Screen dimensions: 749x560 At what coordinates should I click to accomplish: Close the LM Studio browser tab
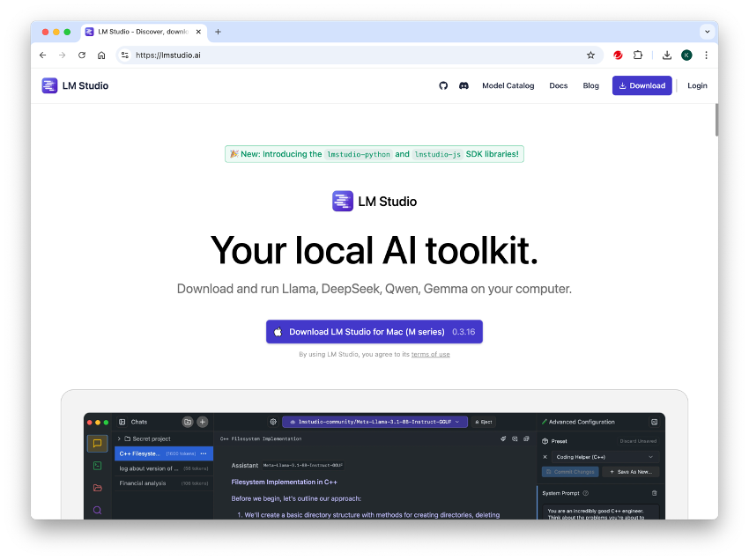tap(198, 32)
